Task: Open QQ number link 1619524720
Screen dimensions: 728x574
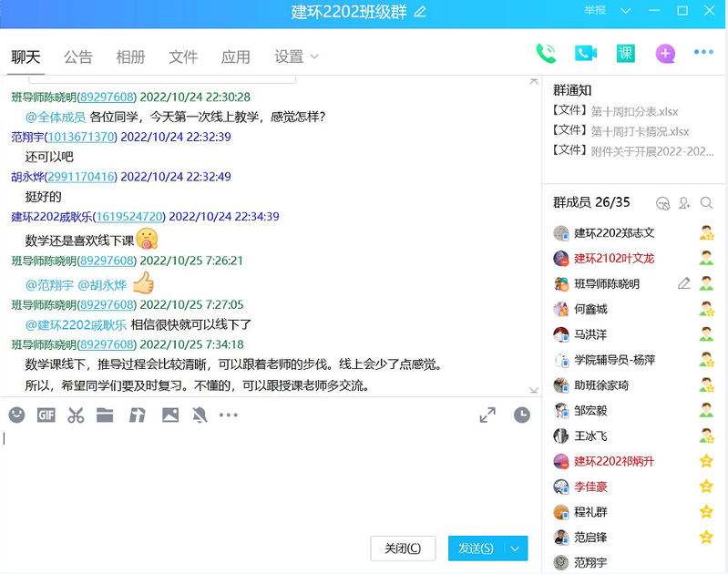Action: [130, 217]
